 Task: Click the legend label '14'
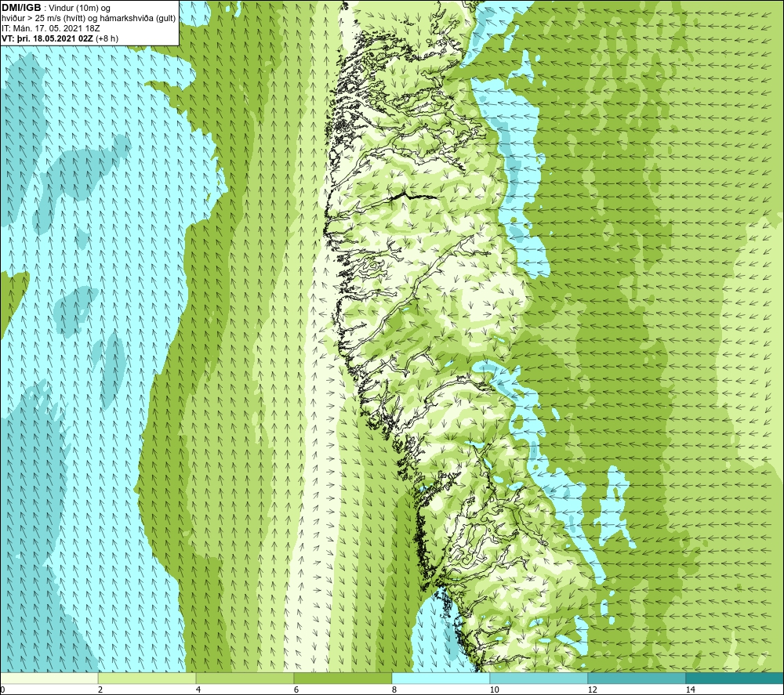tap(690, 690)
